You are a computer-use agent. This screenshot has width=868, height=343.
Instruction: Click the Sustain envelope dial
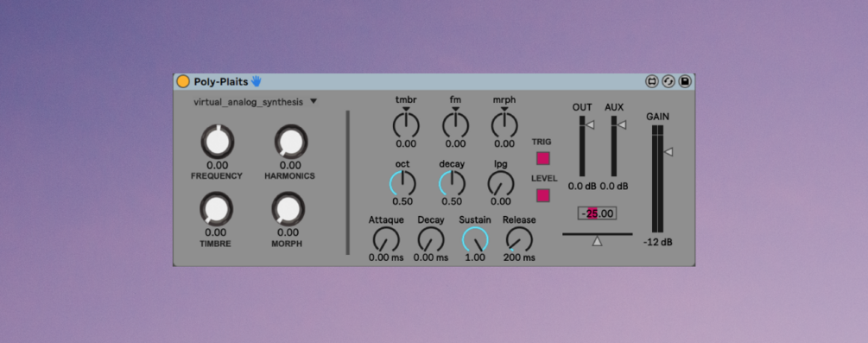pyautogui.click(x=475, y=240)
